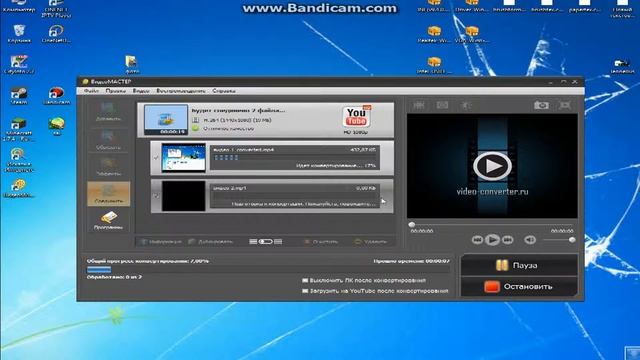Open the Программы sidebar item
The width and height of the screenshot is (640, 360).
pos(109,220)
